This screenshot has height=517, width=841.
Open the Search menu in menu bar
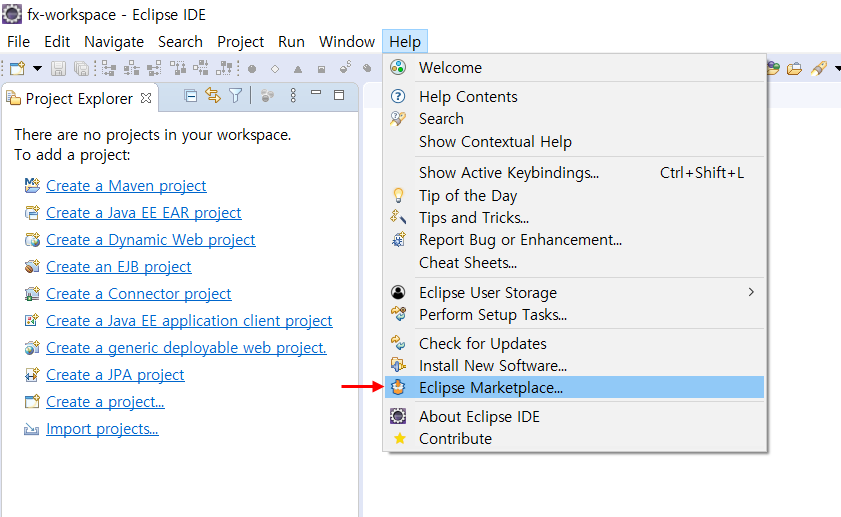point(180,41)
